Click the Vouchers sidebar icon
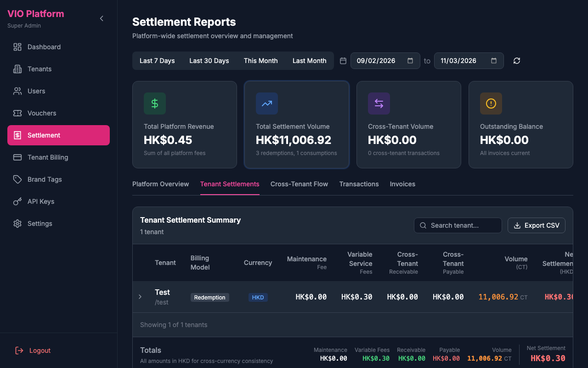 tap(17, 113)
